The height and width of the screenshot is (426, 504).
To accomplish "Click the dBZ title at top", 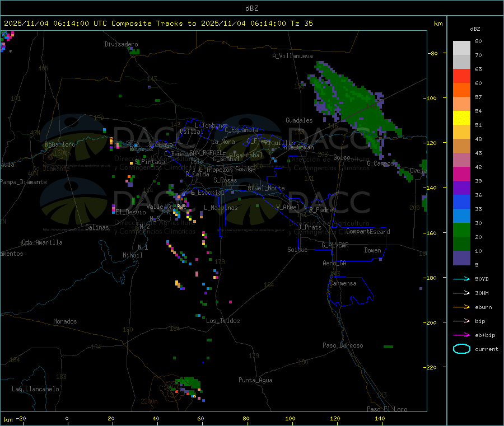I will click(251, 8).
